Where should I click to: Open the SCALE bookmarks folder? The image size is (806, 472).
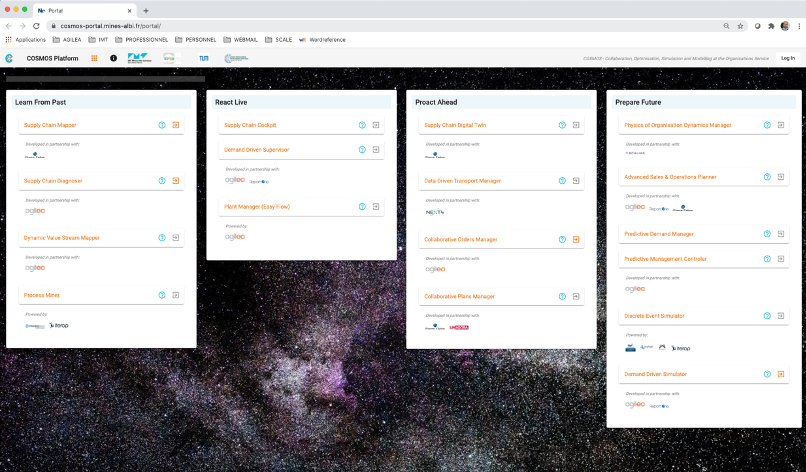279,40
